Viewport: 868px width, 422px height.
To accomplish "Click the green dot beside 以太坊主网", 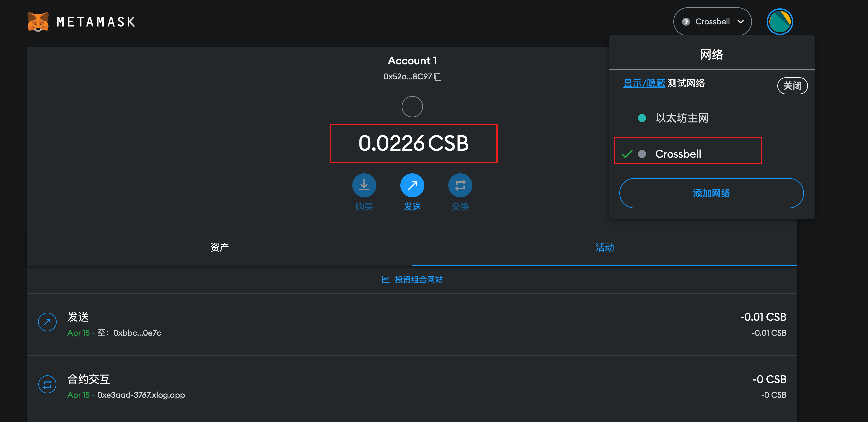I will [642, 118].
